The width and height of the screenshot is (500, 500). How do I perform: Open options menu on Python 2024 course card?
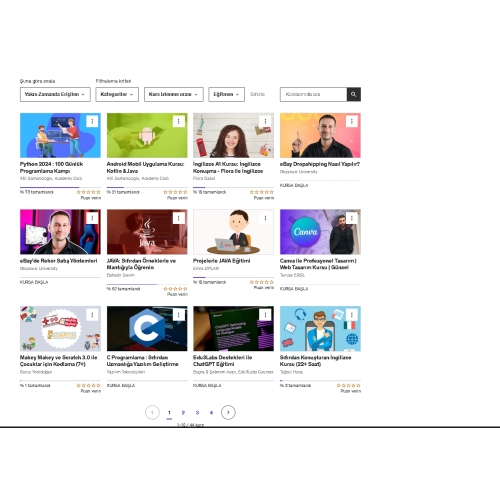coord(92,121)
